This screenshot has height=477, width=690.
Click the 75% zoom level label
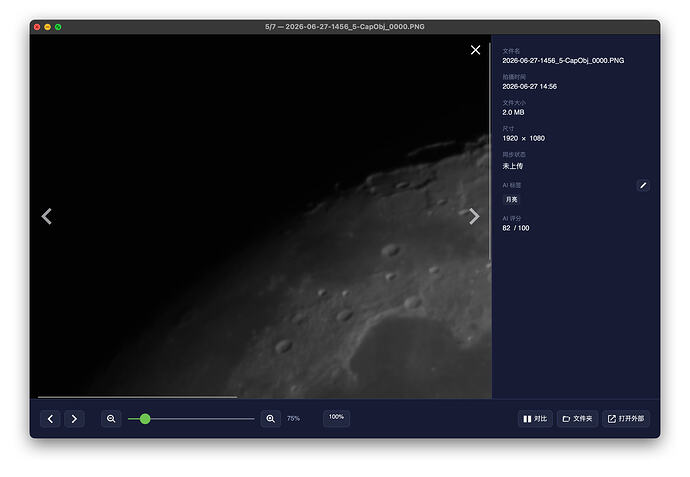click(293, 418)
